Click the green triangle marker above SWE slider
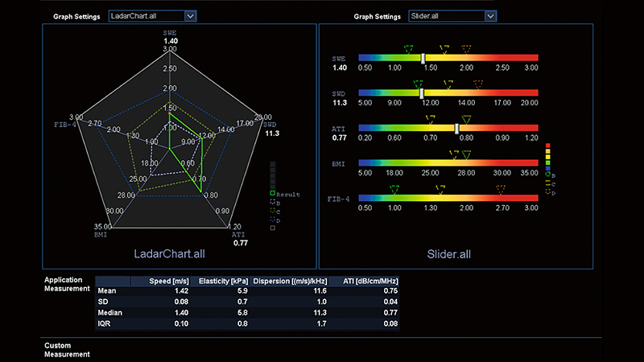644x362 pixels. 408,48
